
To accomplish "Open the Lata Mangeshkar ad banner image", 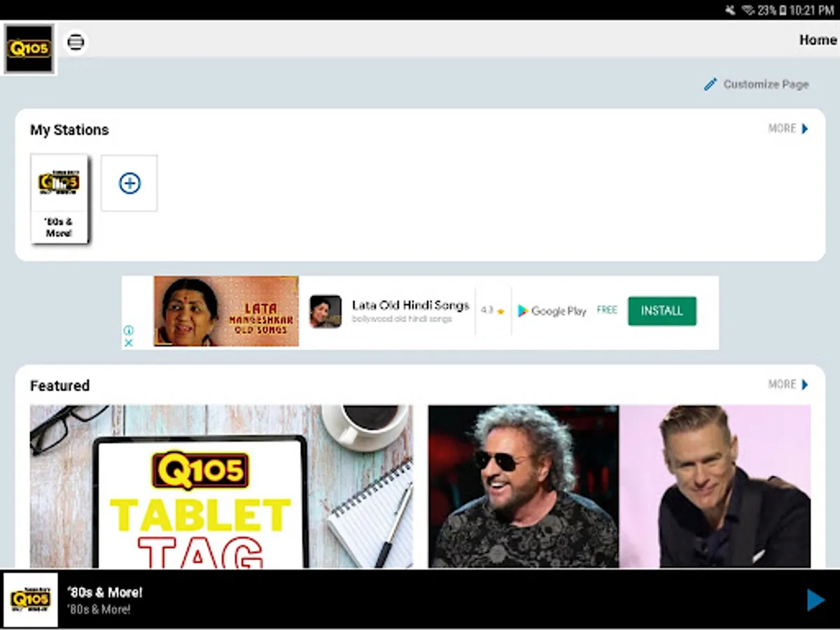I will 226,311.
